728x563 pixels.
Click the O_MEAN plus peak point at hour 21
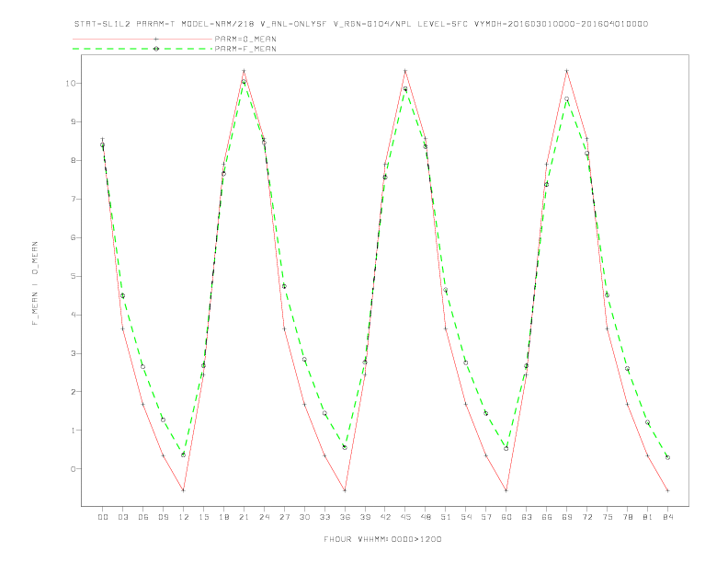tap(244, 71)
